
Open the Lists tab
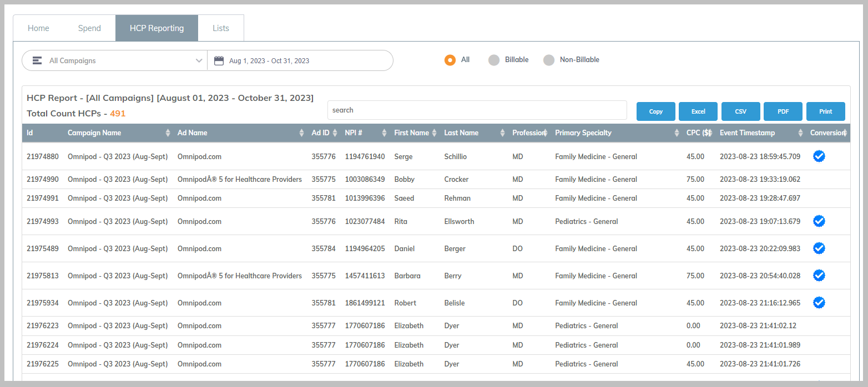[221, 28]
